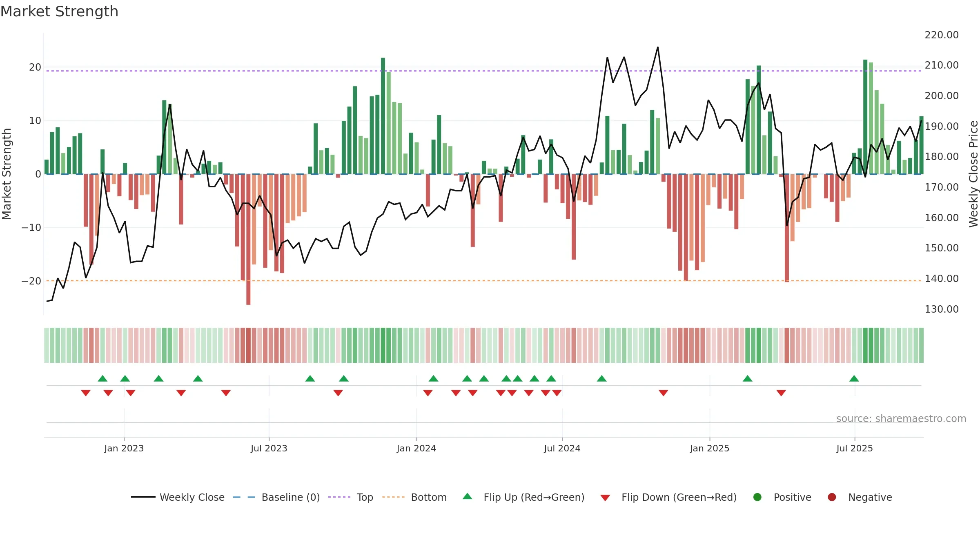This screenshot has width=980, height=551.
Task: Toggle the Weekly Close legend entry
Action: tap(178, 497)
